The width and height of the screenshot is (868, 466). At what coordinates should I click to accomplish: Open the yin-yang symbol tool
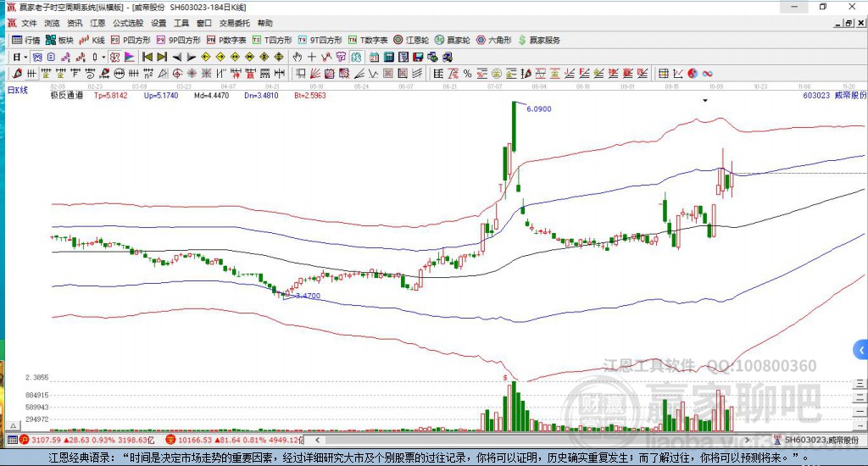(x=693, y=73)
